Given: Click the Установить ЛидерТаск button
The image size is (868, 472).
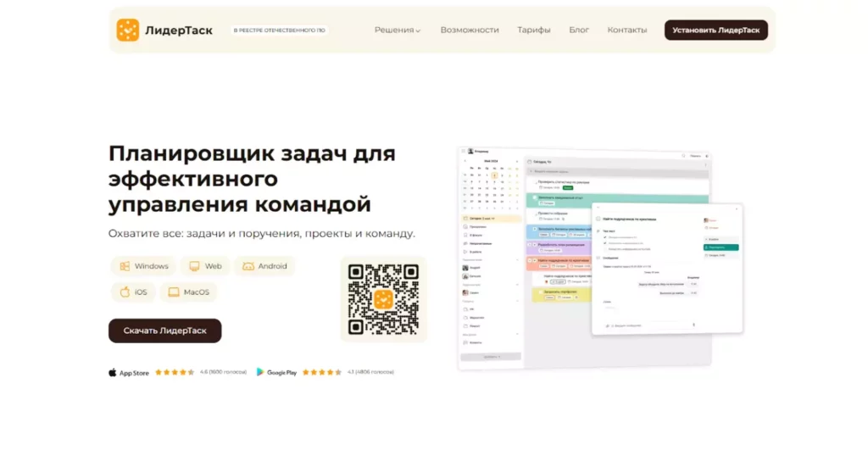Looking at the screenshot, I should (x=715, y=30).
